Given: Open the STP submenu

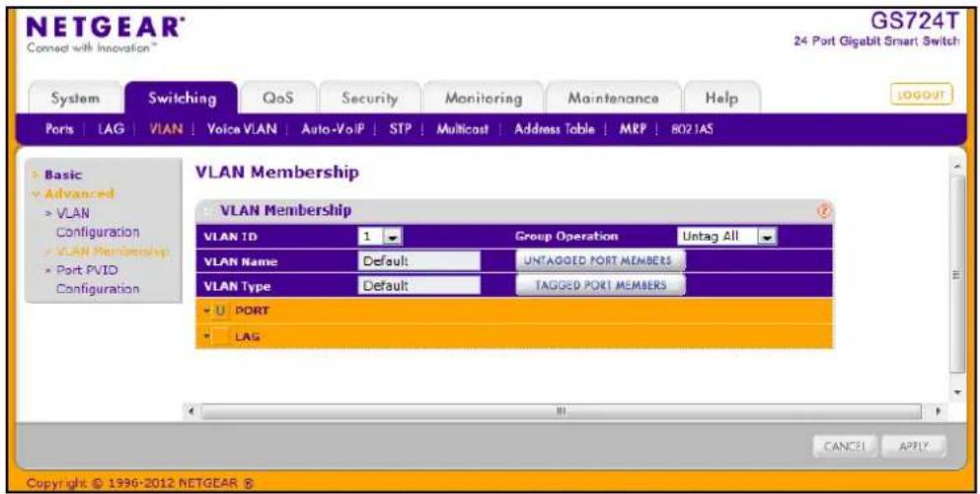Looking at the screenshot, I should 400,129.
